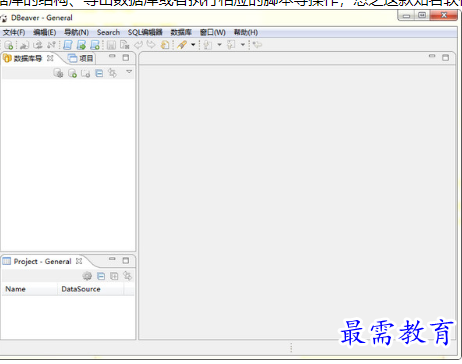Expand all items in Project panel
462x364 pixels.
(114, 276)
